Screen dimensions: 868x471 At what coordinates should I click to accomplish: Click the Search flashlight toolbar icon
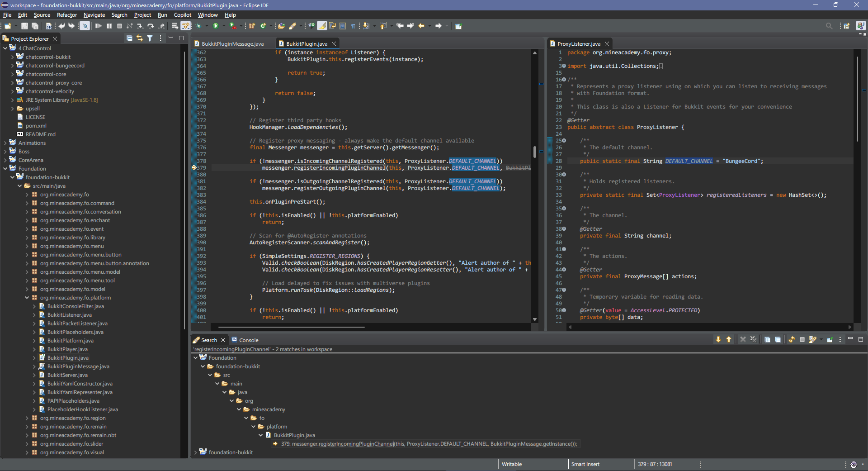click(x=292, y=26)
